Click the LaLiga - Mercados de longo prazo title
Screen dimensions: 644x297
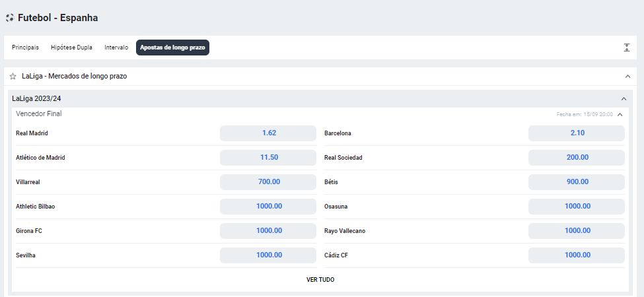75,77
